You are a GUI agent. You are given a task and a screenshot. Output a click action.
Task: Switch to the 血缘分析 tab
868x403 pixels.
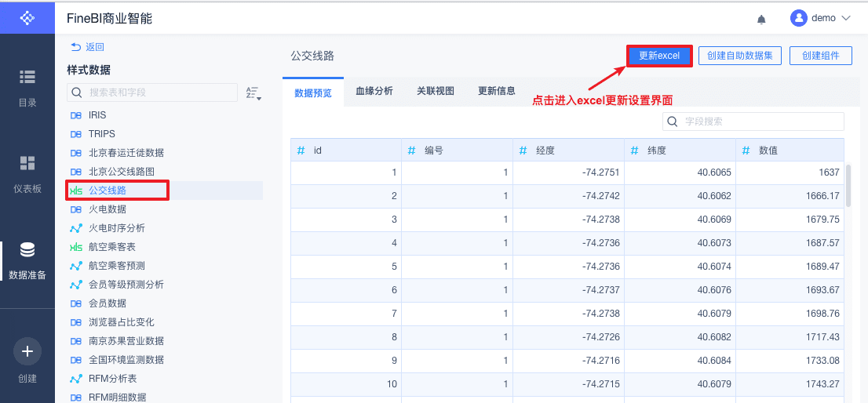[x=374, y=91]
